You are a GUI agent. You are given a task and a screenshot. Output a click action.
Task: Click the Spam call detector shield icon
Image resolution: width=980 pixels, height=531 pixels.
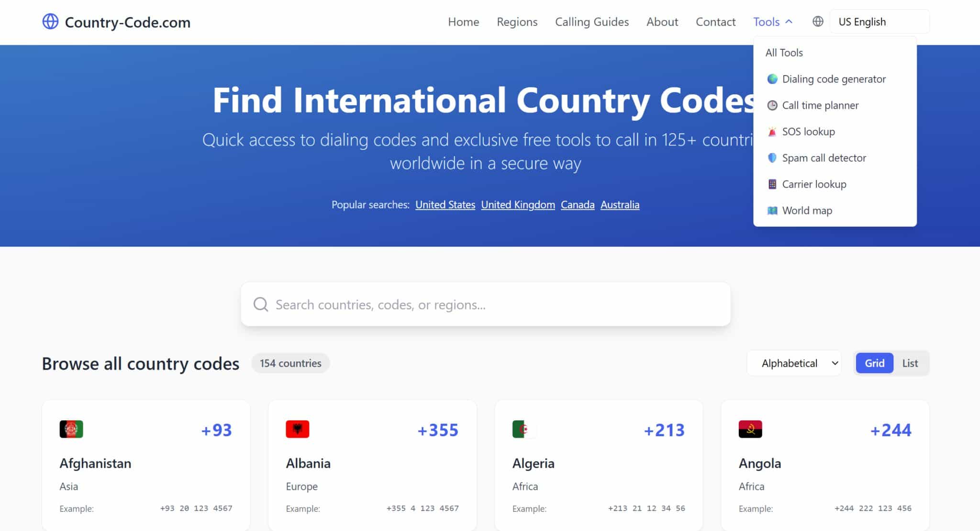click(772, 158)
